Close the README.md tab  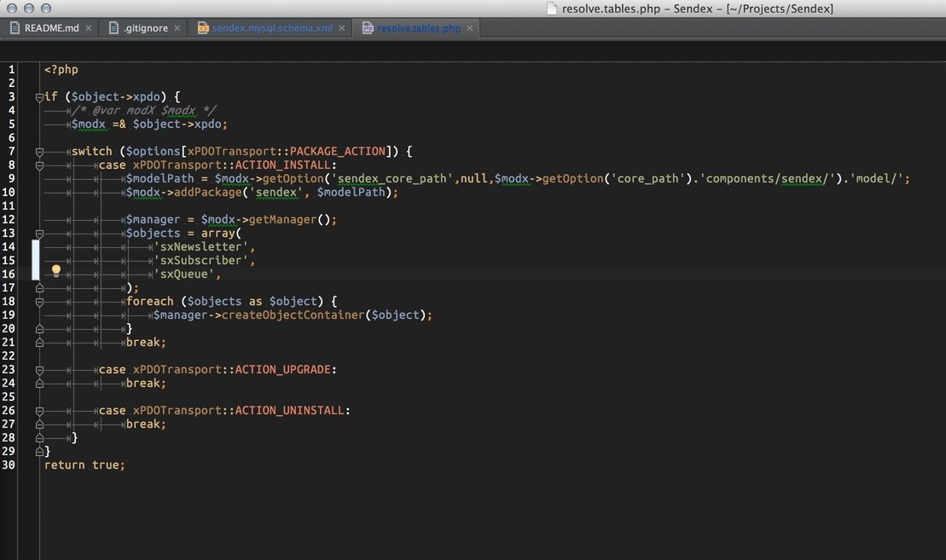pyautogui.click(x=89, y=28)
